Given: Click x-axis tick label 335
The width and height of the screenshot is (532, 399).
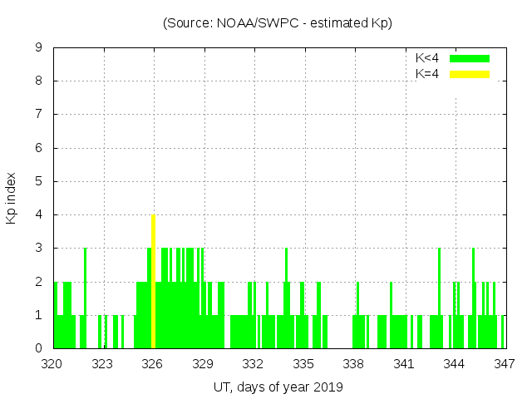Looking at the screenshot, I should click(x=303, y=363).
